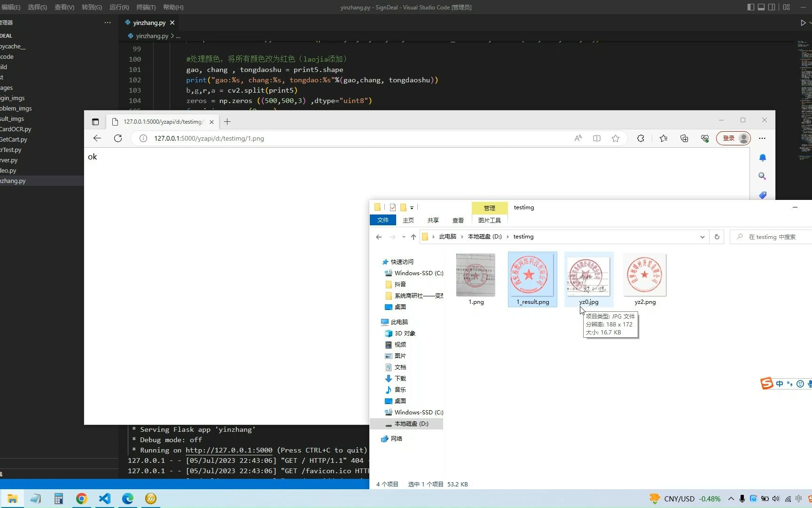Open VS Code Go menu
The image size is (812, 508).
[92, 7]
